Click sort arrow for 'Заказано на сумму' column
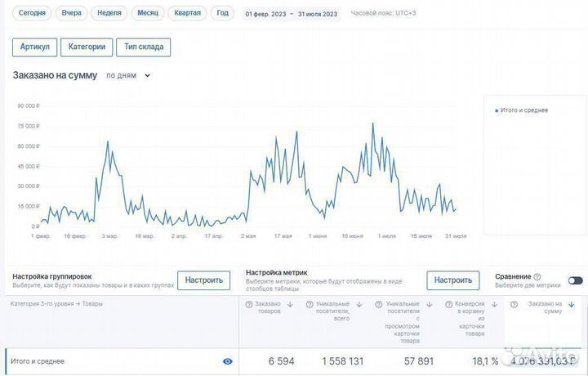This screenshot has height=376, width=588. pos(570,305)
